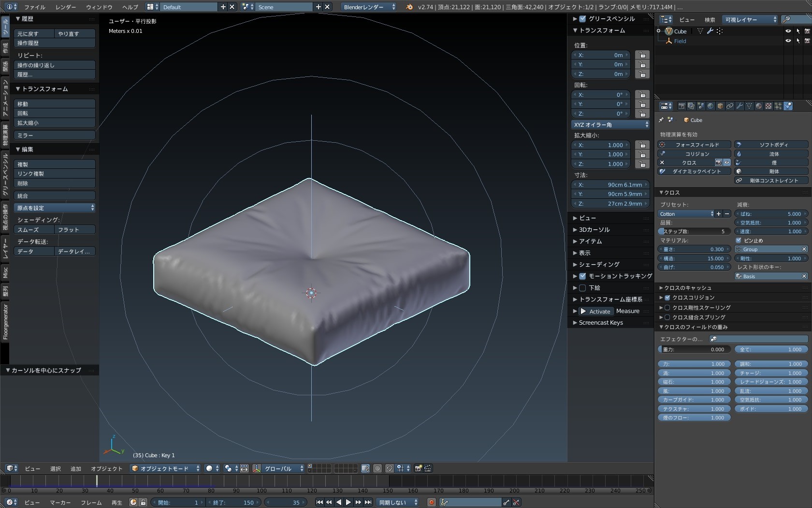Open the ヘルプ menu
Screen dimensions: 812x508
(x=130, y=7)
